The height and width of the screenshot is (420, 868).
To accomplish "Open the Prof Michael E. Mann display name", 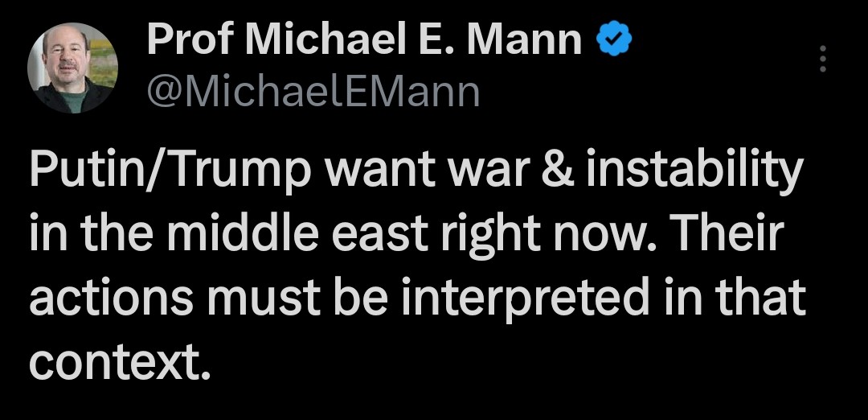I will pos(364,41).
